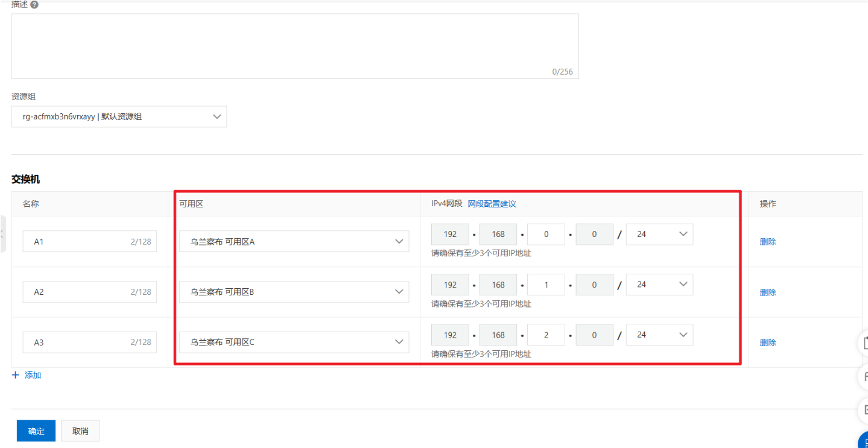Click 添加 to add a switch

tap(33, 375)
